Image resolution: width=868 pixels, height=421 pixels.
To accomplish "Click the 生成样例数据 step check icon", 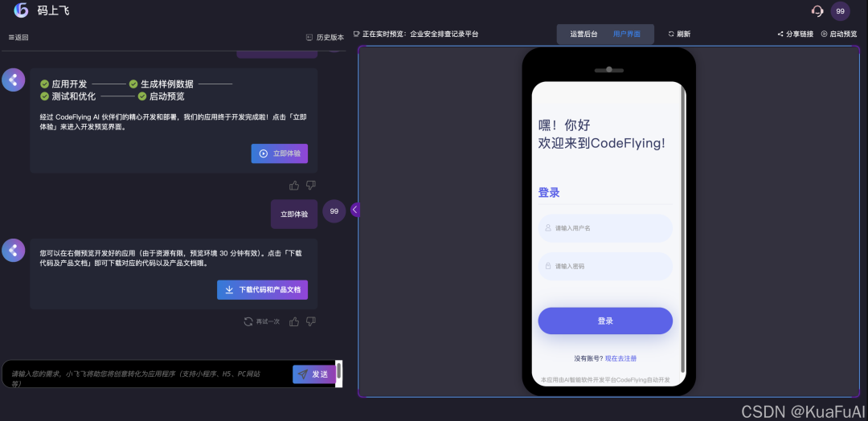I will click(133, 84).
